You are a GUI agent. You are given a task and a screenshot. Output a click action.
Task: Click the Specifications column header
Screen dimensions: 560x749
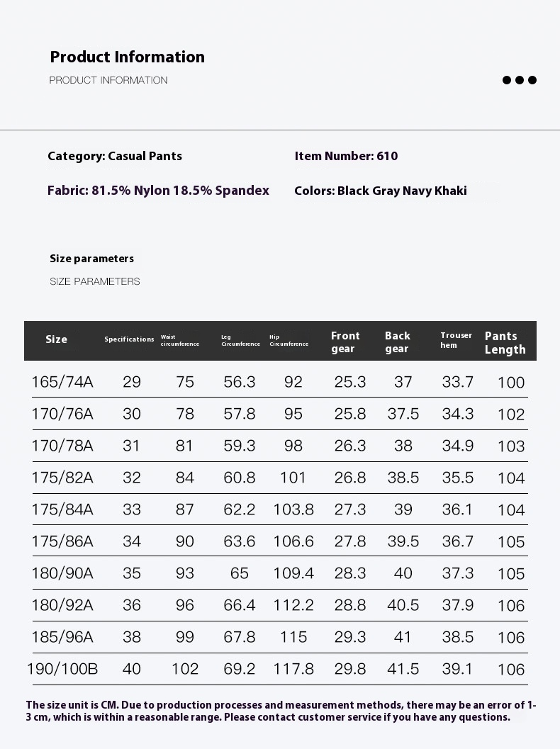(x=129, y=339)
